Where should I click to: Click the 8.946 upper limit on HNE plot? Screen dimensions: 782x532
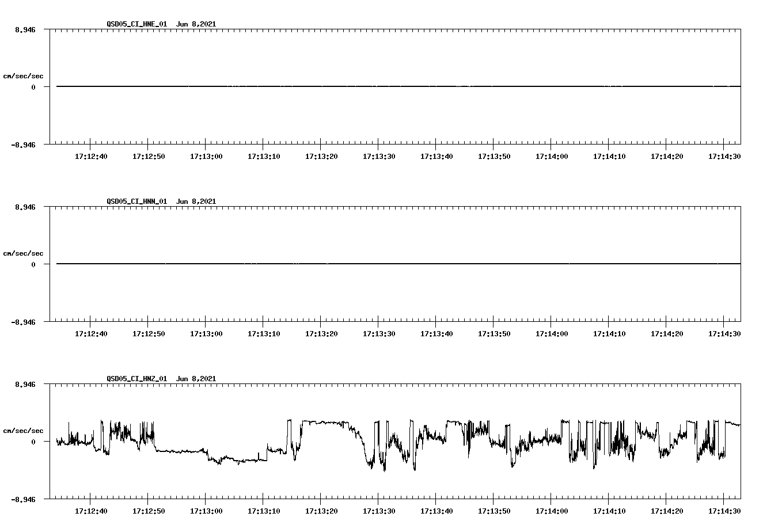pyautogui.click(x=25, y=29)
